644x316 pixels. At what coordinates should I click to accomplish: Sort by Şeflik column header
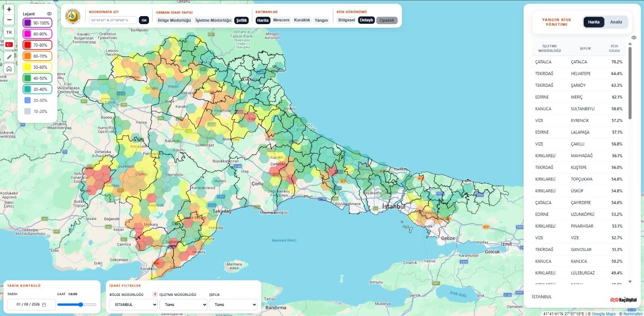[585, 48]
